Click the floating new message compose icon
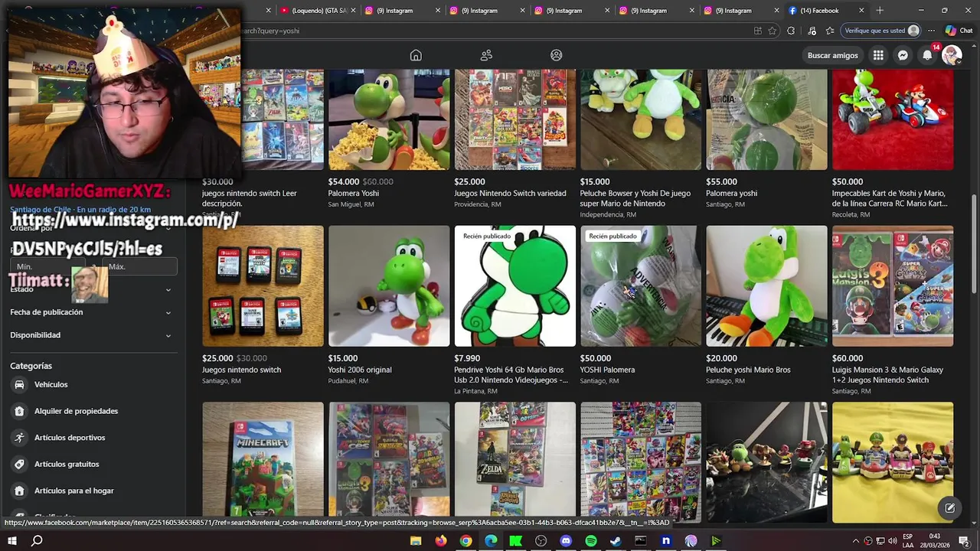 coord(949,508)
